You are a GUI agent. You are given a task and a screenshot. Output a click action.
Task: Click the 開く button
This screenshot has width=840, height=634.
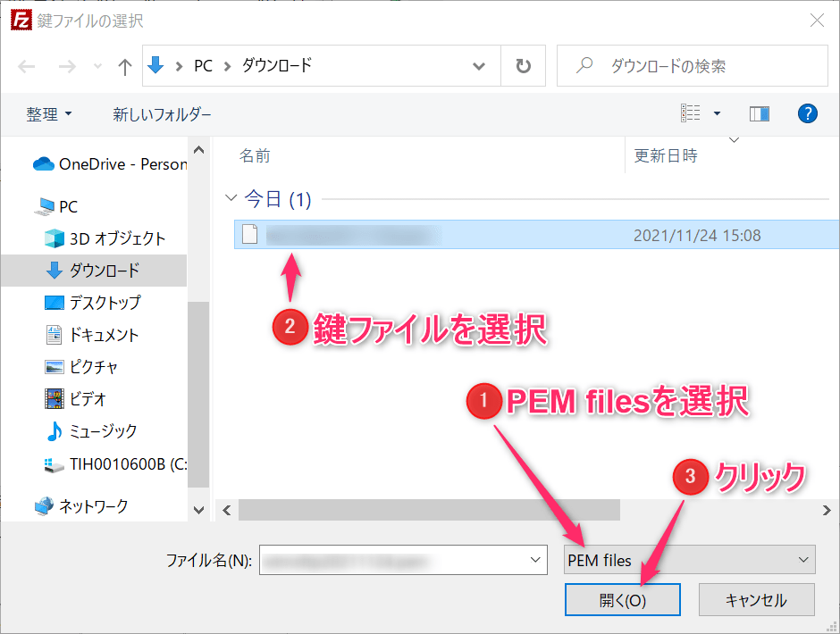(x=622, y=599)
